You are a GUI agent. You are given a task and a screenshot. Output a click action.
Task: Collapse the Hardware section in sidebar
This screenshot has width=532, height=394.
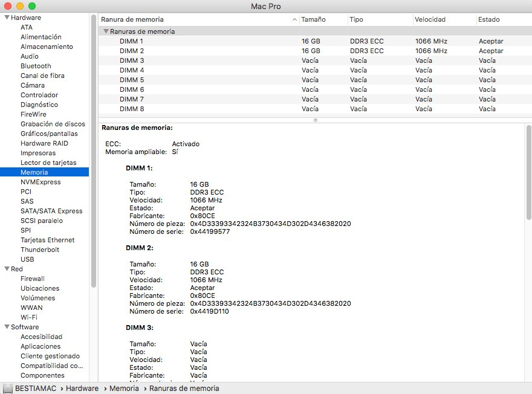coord(6,18)
